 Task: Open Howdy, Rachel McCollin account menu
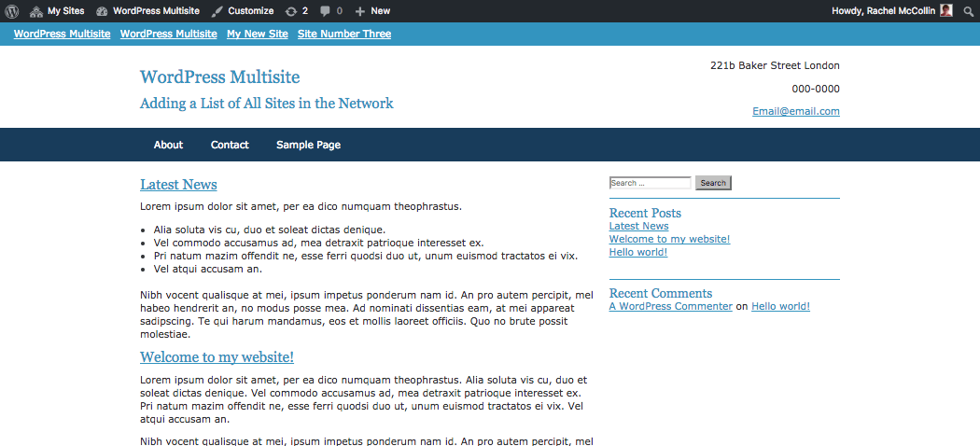pos(892,11)
